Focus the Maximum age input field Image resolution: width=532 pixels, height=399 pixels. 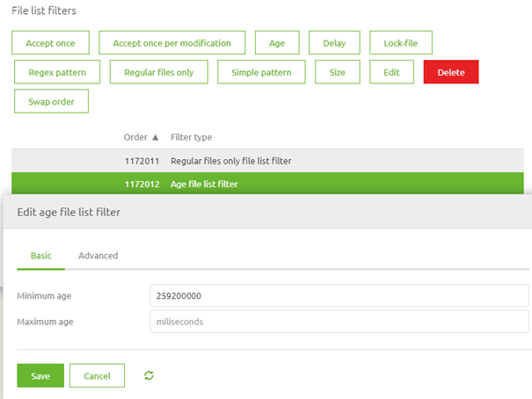click(339, 322)
